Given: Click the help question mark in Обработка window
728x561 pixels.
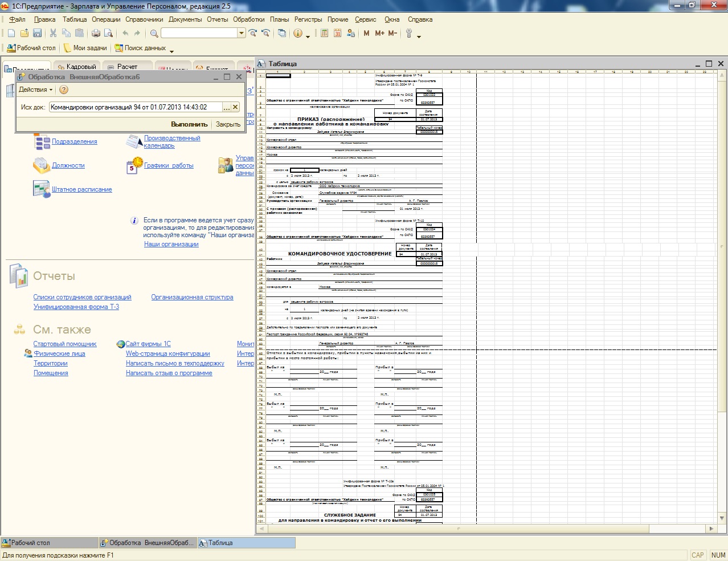Looking at the screenshot, I should tap(64, 90).
